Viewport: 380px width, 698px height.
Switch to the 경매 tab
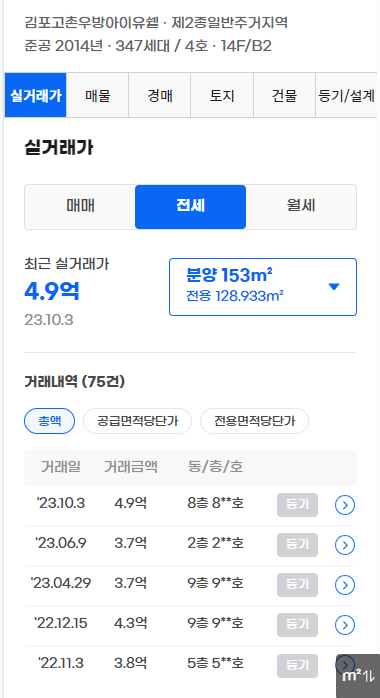(160, 95)
